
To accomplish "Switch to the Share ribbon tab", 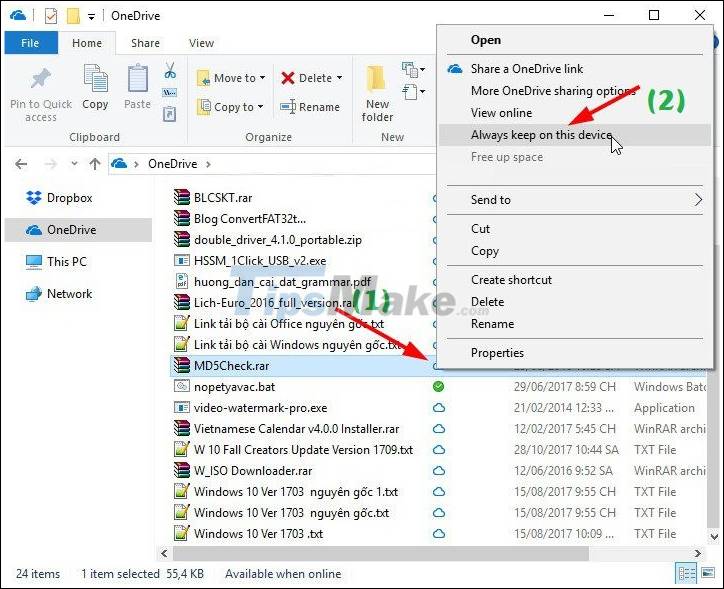I will tap(145, 43).
